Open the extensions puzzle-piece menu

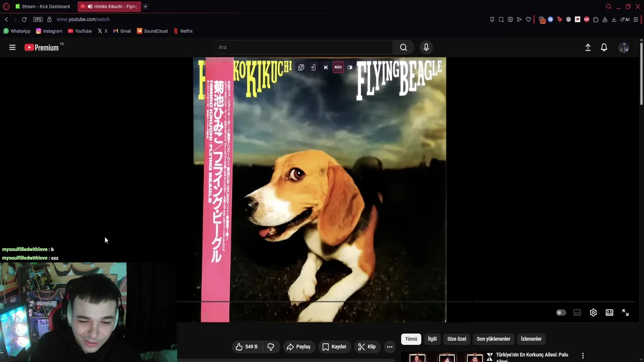click(596, 20)
